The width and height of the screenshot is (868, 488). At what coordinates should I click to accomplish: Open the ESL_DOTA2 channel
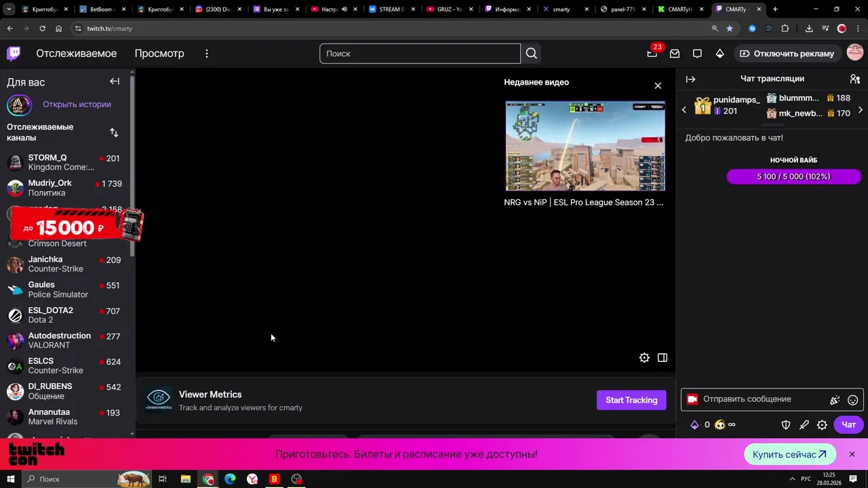(64, 315)
